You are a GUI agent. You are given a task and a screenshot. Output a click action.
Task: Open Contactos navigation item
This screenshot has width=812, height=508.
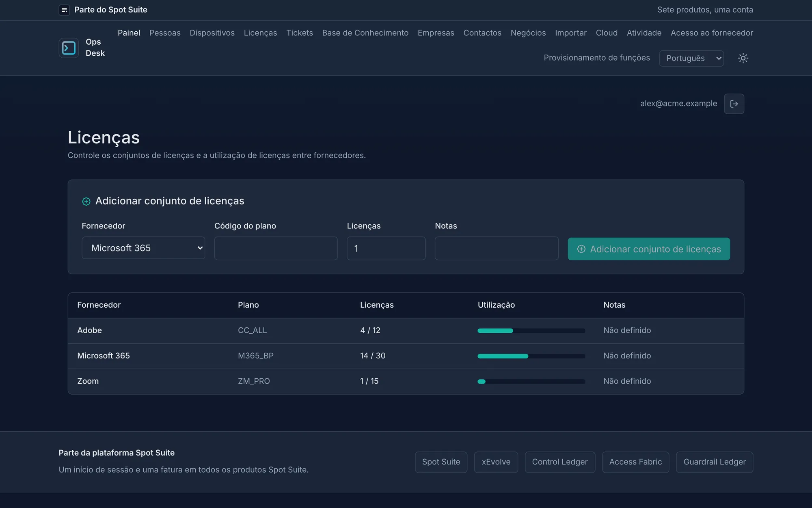coord(482,33)
